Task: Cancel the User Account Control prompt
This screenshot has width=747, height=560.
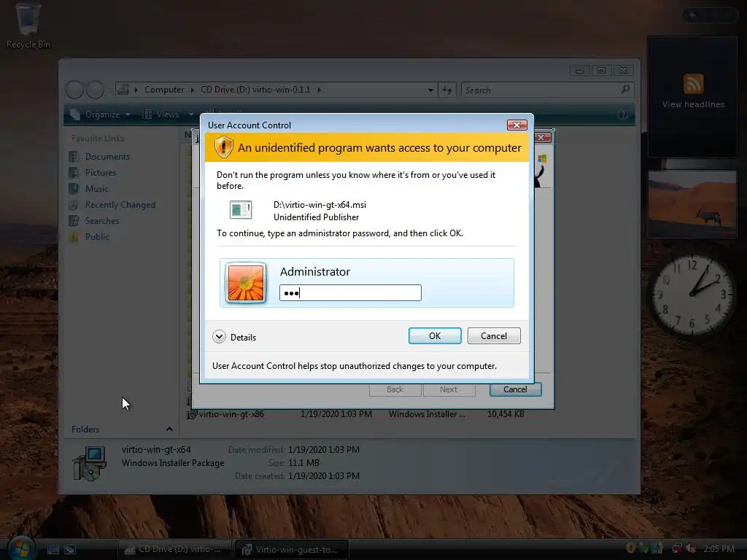Action: point(494,335)
